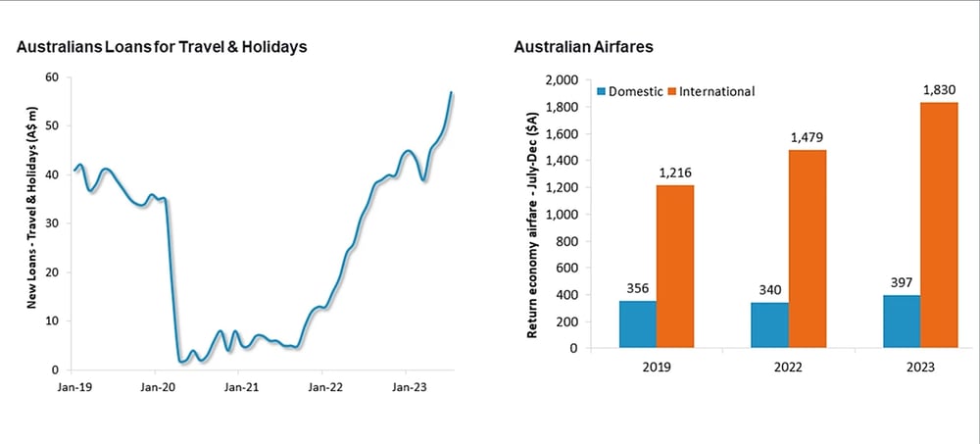This screenshot has width=980, height=444.
Task: Click the 2022 Domestic bar labeled 340
Action: coord(770,325)
